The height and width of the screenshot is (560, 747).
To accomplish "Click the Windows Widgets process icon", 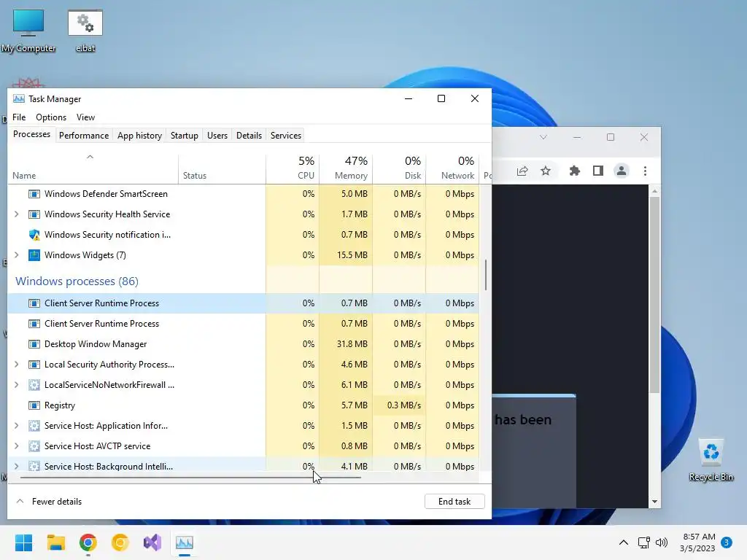I will [x=34, y=255].
